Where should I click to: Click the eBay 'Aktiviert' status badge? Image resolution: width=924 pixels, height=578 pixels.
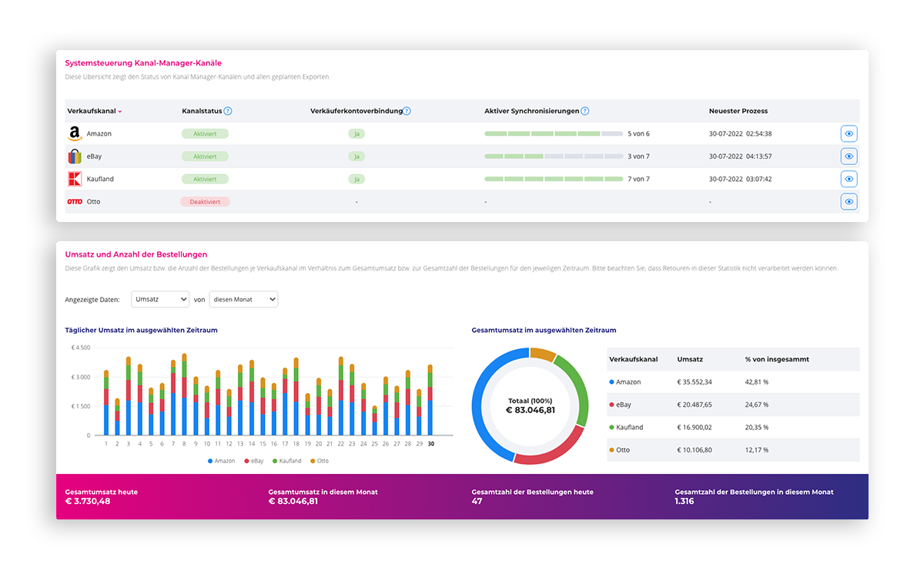pos(205,156)
